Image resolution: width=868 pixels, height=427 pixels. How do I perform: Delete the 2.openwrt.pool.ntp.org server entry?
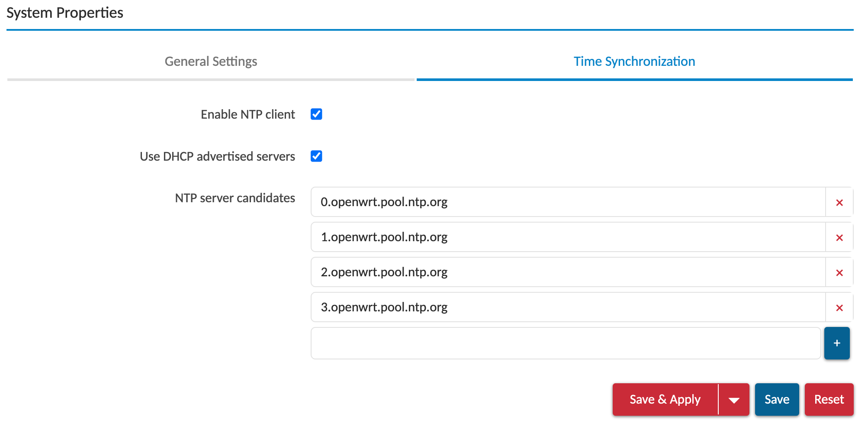click(839, 272)
